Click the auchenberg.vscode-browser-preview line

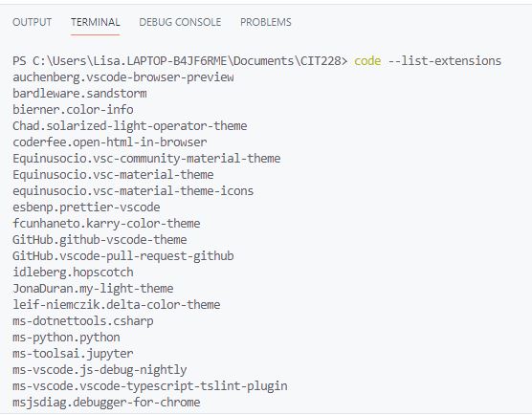pyautogui.click(x=123, y=77)
